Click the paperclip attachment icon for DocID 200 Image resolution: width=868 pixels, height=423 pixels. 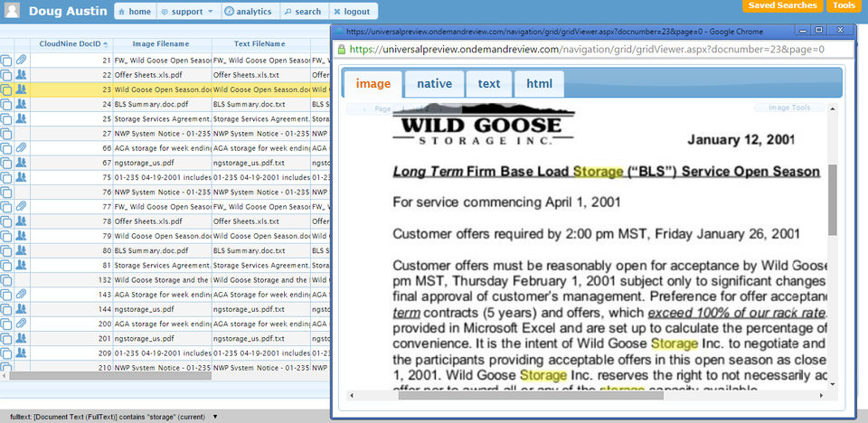click(21, 324)
